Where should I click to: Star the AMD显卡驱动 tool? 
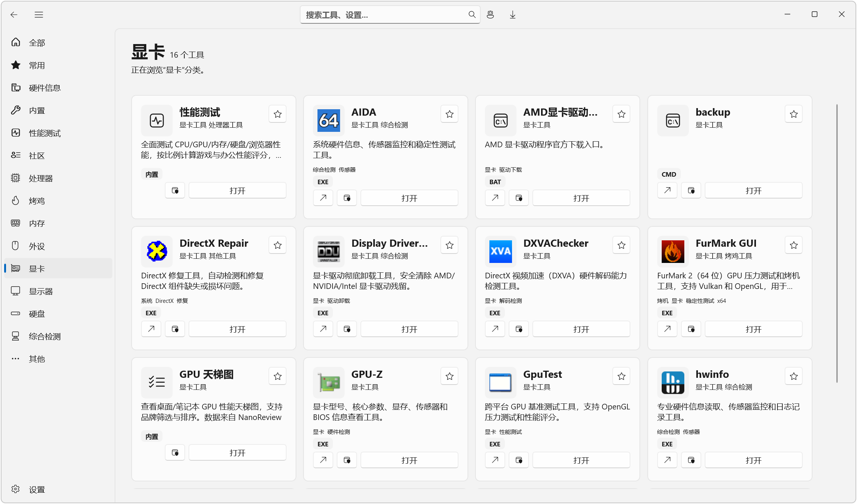[621, 114]
